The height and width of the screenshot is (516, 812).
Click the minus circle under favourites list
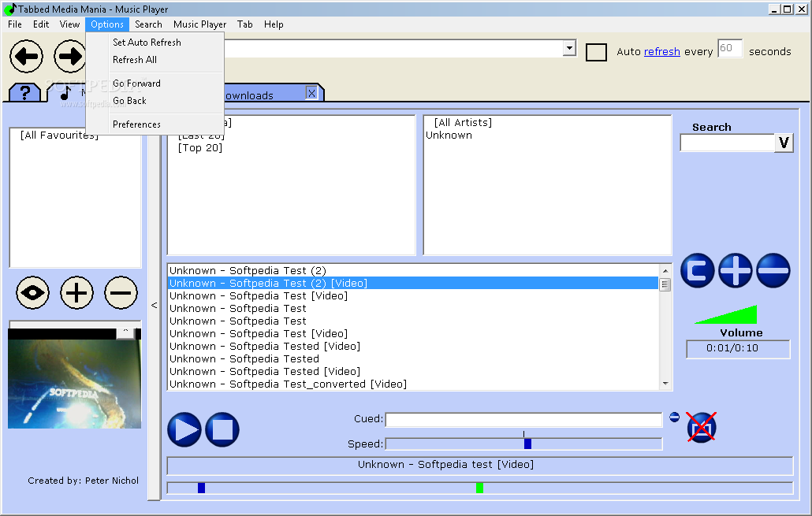pyautogui.click(x=121, y=293)
